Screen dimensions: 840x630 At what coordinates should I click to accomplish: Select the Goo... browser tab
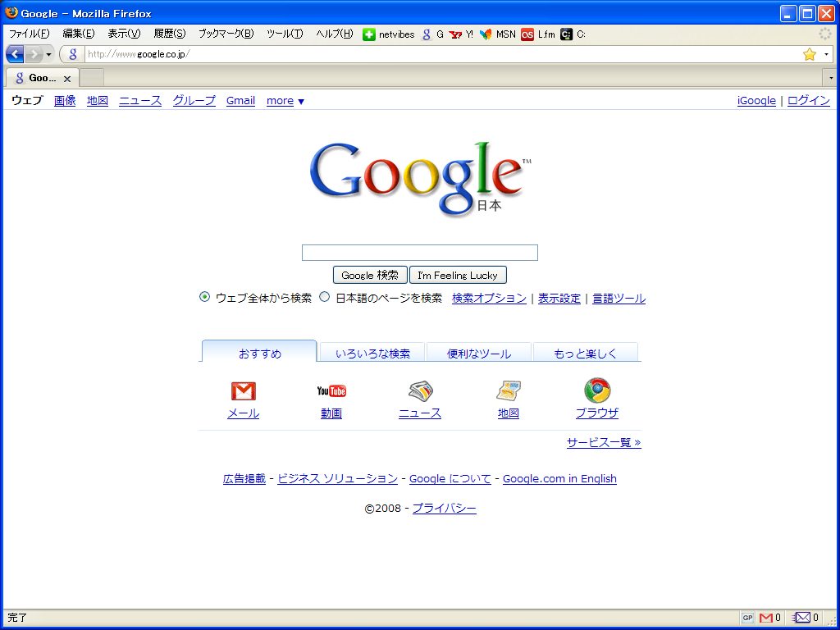tap(43, 78)
